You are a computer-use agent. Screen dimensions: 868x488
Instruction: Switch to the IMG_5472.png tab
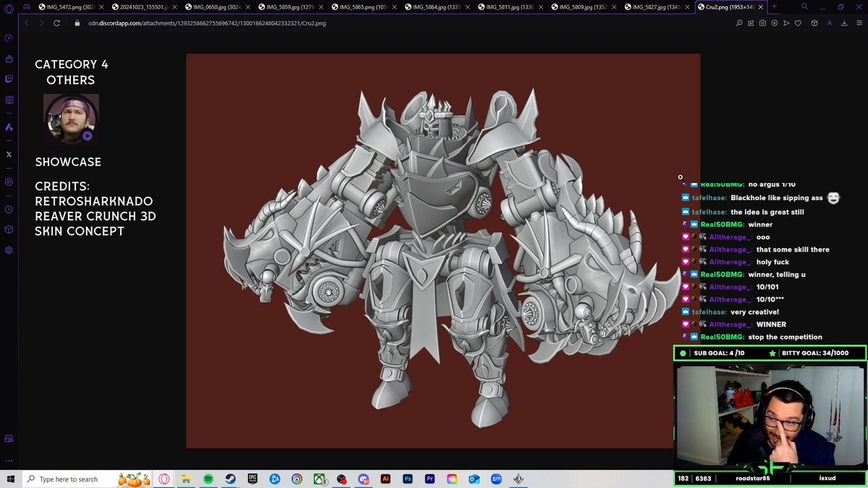coord(69,7)
